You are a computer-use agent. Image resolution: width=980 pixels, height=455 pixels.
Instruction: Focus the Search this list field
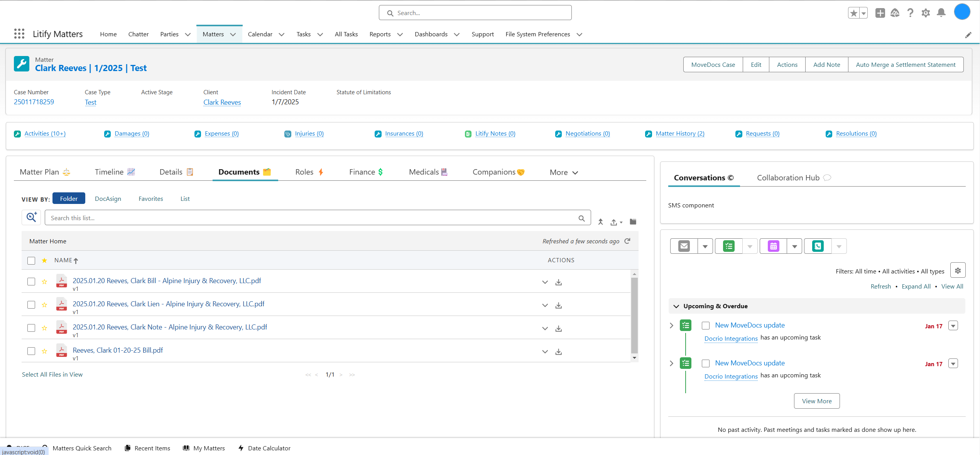[318, 218]
